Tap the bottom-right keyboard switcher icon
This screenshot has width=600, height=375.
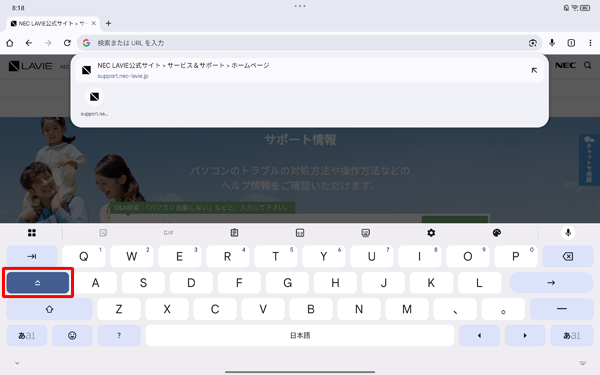tap(582, 363)
